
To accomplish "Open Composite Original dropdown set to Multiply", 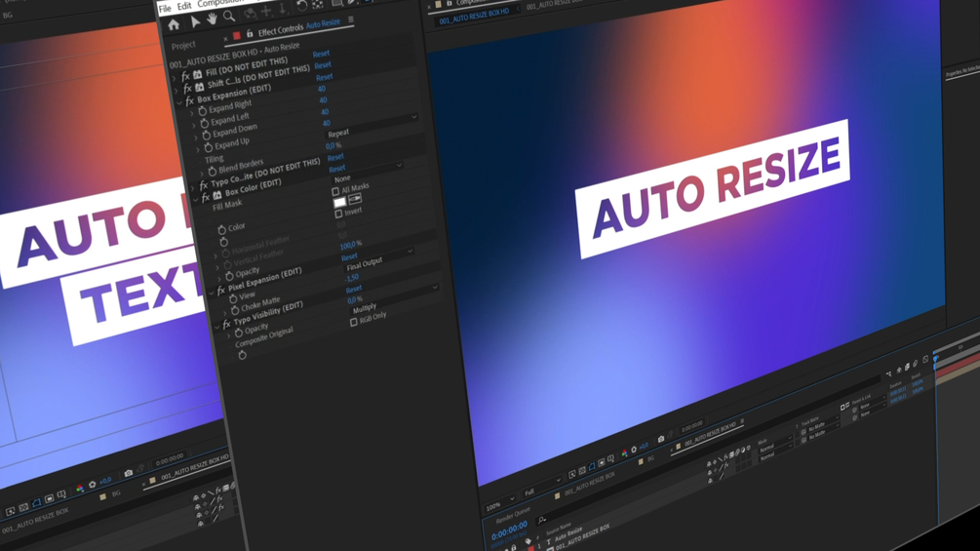I will 395,299.
